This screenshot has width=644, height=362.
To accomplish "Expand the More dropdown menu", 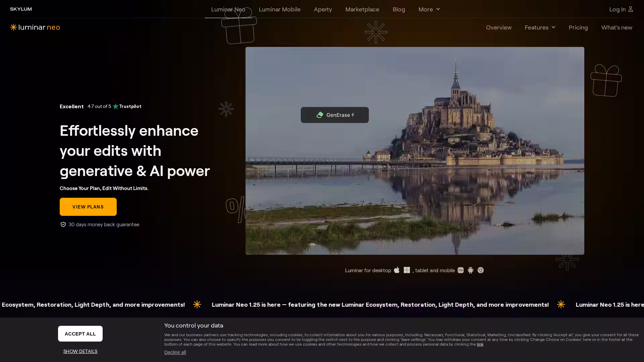I will click(x=429, y=9).
